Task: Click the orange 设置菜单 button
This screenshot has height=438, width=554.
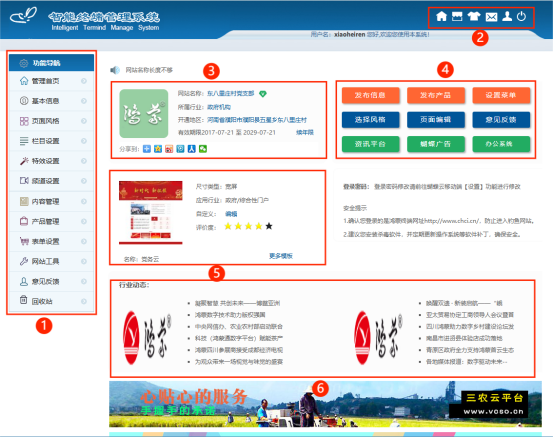Action: [x=501, y=95]
